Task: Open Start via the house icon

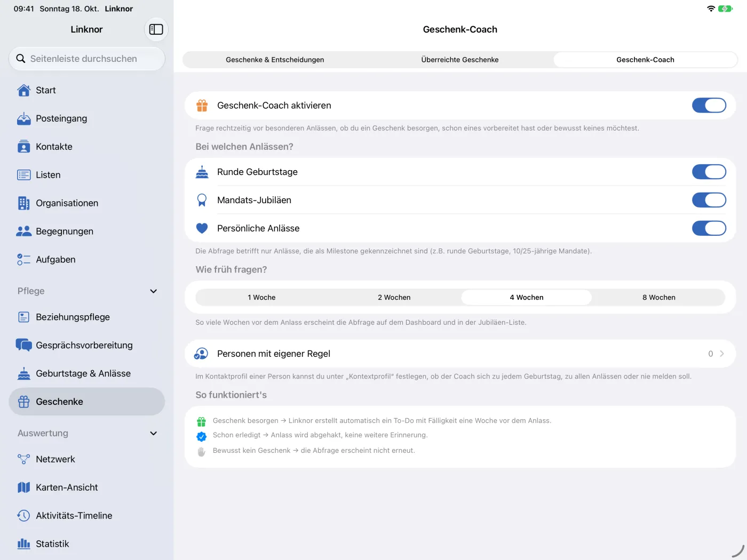Action: 24,91
